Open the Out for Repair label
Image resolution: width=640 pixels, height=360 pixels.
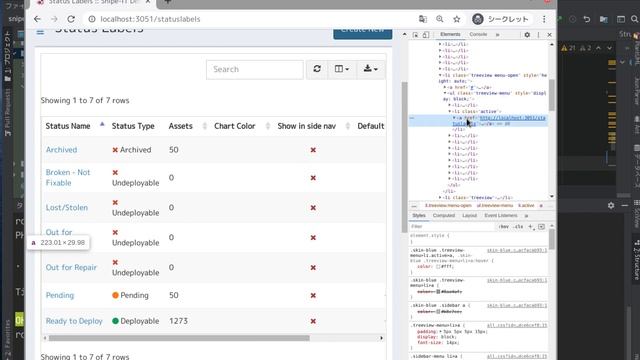71,267
